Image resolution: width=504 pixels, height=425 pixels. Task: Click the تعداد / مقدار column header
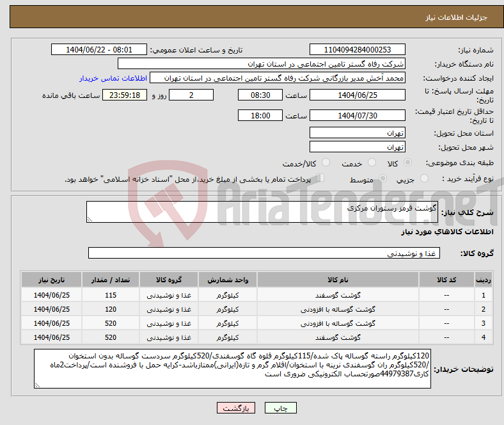[111, 280]
